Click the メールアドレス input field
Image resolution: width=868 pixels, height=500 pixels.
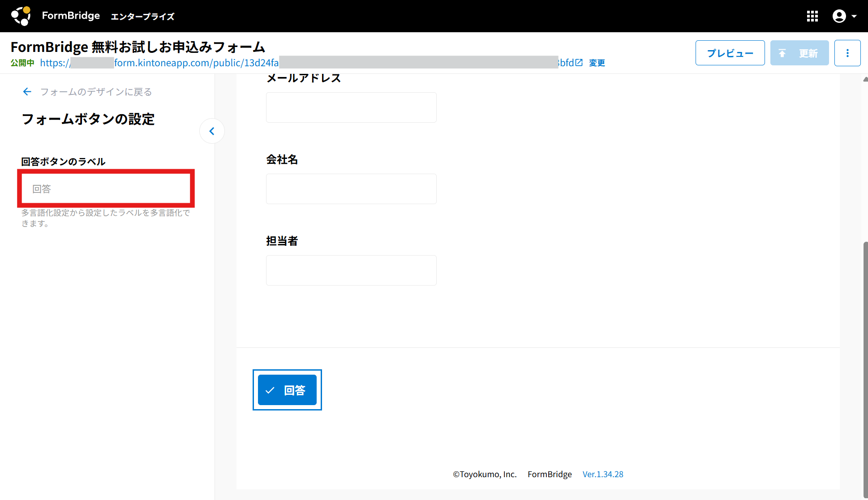click(x=351, y=107)
